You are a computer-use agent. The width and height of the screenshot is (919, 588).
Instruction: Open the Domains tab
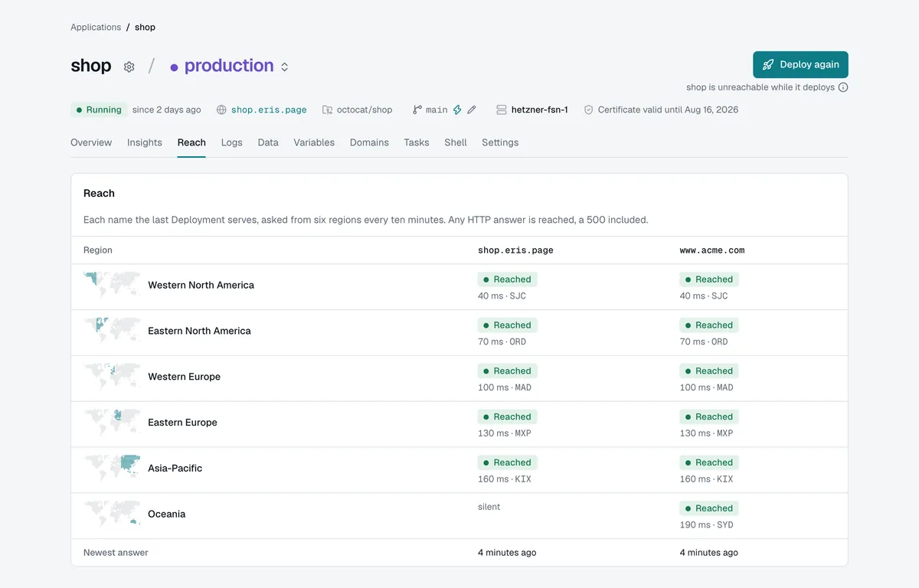tap(369, 142)
